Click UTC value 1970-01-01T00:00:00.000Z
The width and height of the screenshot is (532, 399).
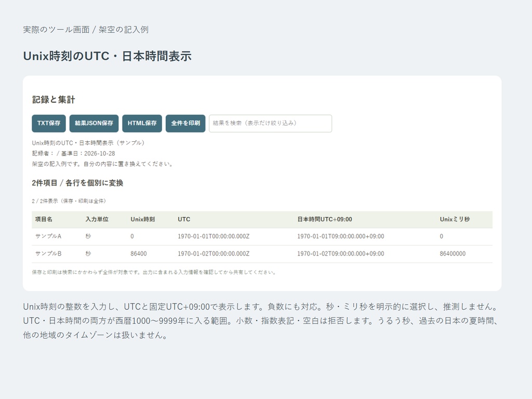(214, 236)
